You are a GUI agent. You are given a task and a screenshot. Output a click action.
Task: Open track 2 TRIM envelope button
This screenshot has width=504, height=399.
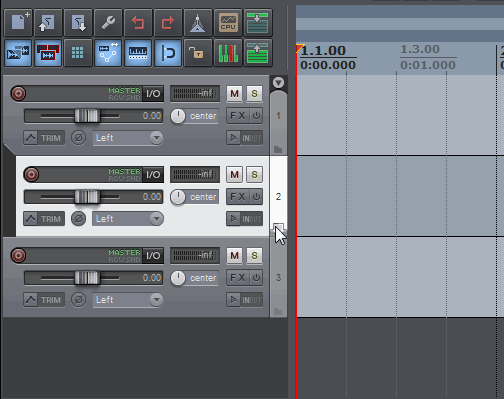point(44,219)
